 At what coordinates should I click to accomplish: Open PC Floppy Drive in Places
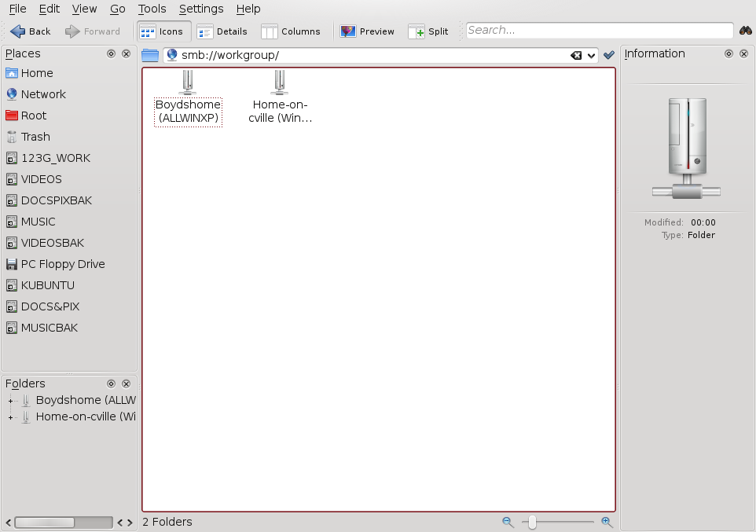[x=62, y=264]
